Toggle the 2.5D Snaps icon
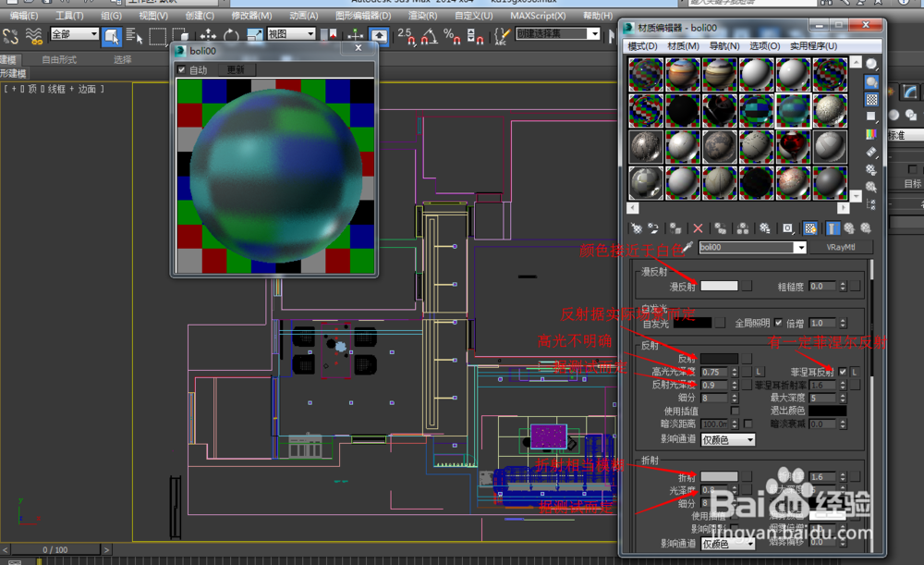The width and height of the screenshot is (924, 565). tap(407, 36)
